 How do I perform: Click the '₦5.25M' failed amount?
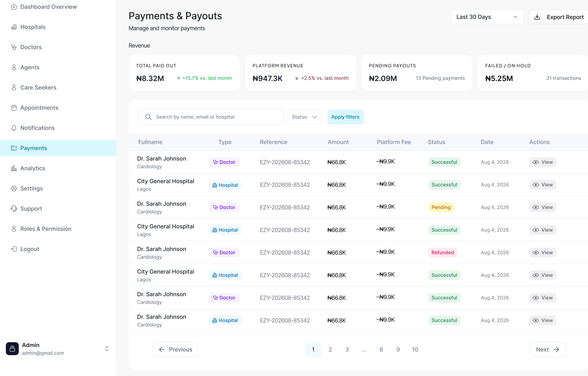pyautogui.click(x=499, y=78)
